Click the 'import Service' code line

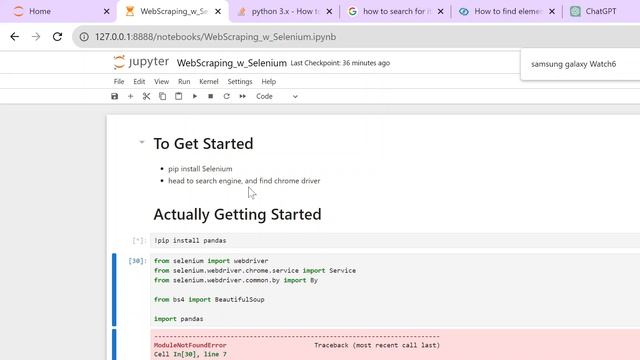[255, 271]
